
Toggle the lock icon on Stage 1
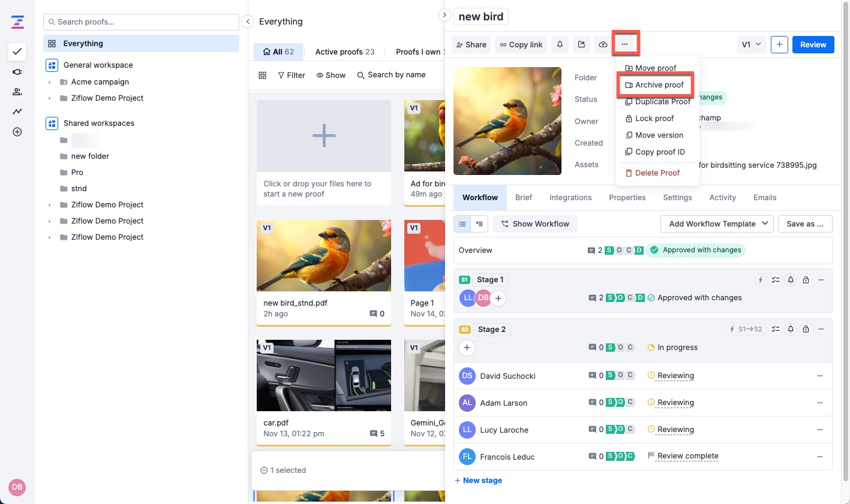tap(806, 279)
